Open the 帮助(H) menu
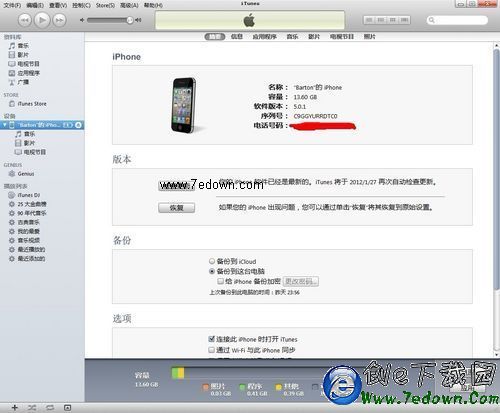 pos(153,5)
